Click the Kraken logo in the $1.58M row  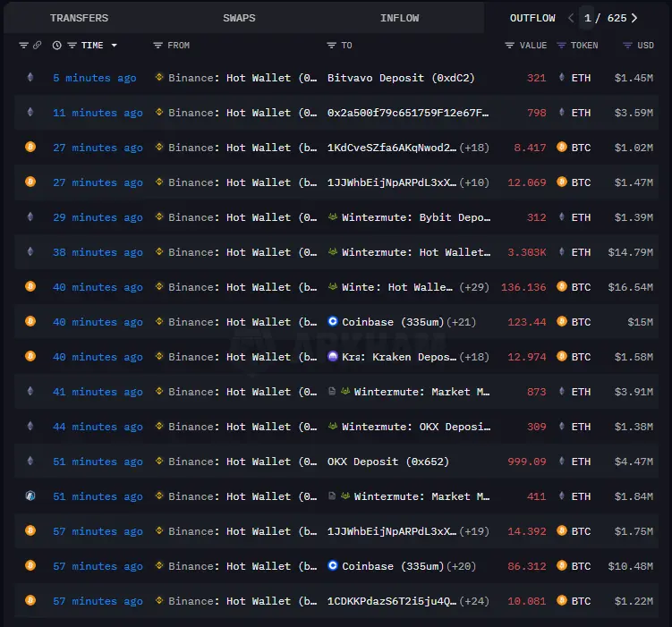pyautogui.click(x=333, y=357)
